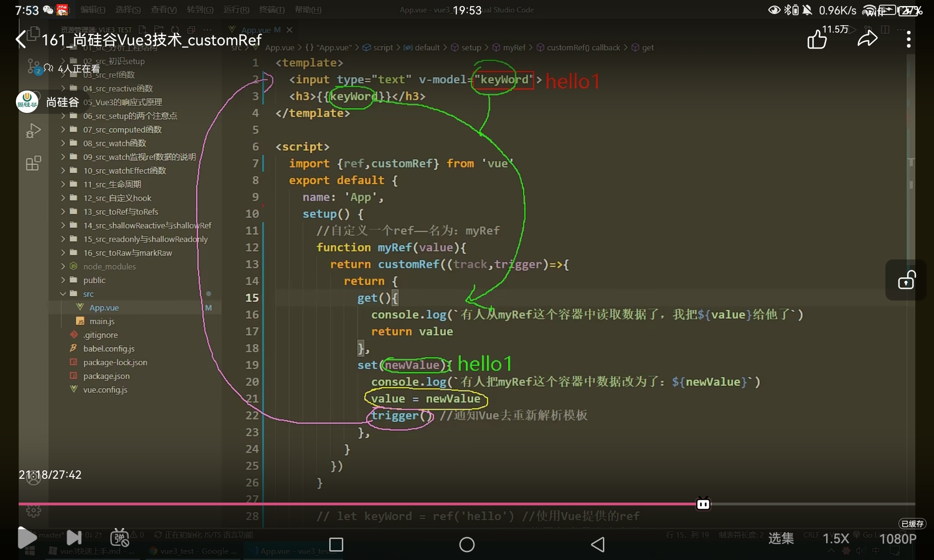Toggle the danmaku bullet comments switch

pyautogui.click(x=120, y=538)
